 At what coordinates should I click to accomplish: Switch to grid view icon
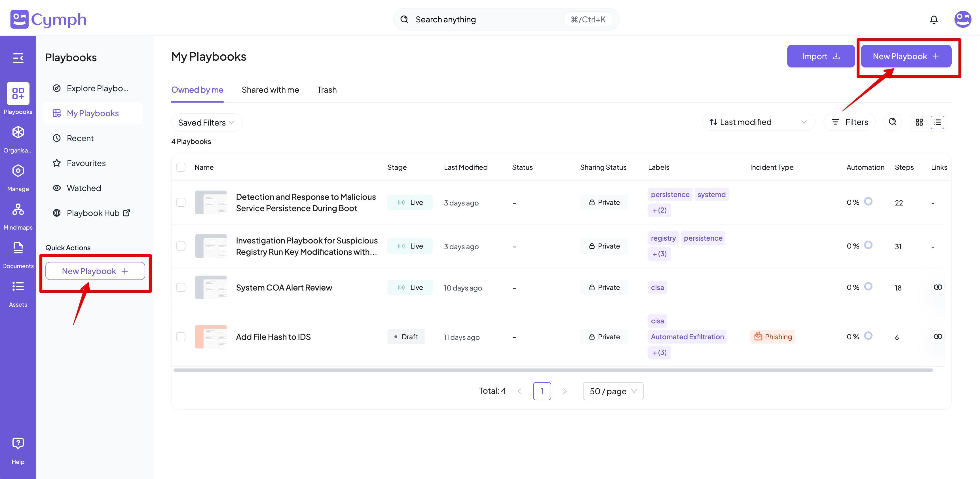919,122
